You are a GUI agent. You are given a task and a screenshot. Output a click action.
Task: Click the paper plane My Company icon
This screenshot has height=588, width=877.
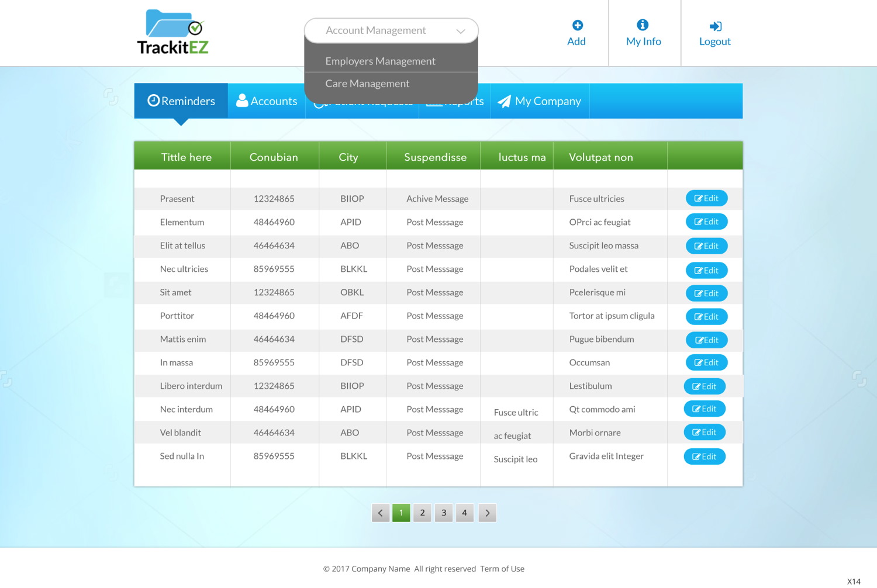504,101
